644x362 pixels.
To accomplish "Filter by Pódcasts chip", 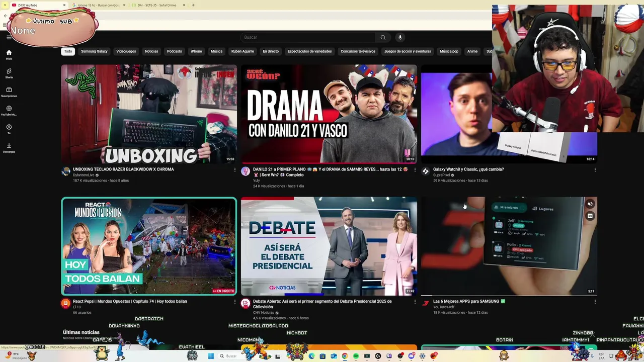I will click(x=174, y=51).
